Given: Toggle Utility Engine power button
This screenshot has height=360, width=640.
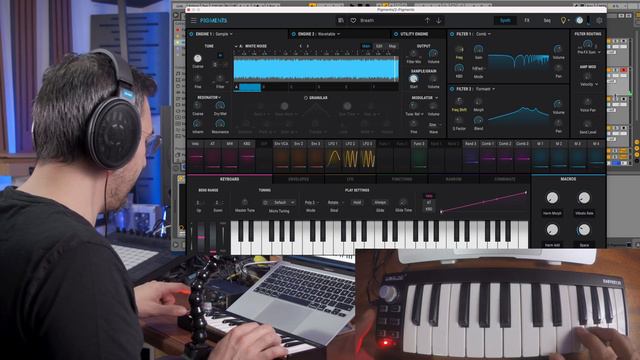Looking at the screenshot, I should click(396, 34).
